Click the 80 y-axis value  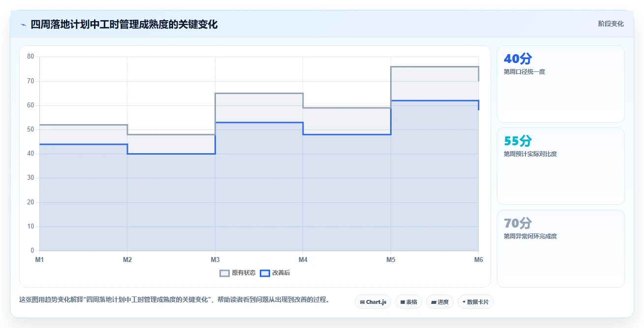(31, 57)
